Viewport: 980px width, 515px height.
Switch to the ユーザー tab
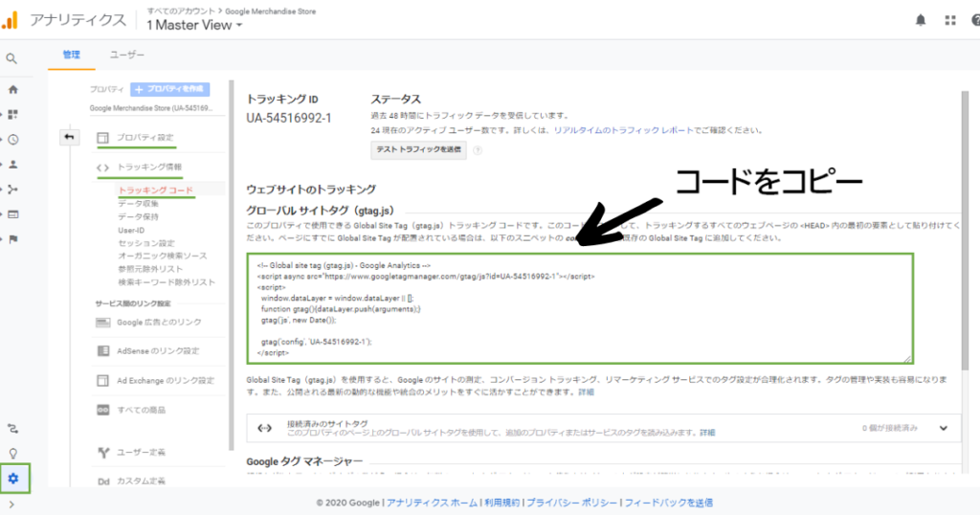(127, 55)
